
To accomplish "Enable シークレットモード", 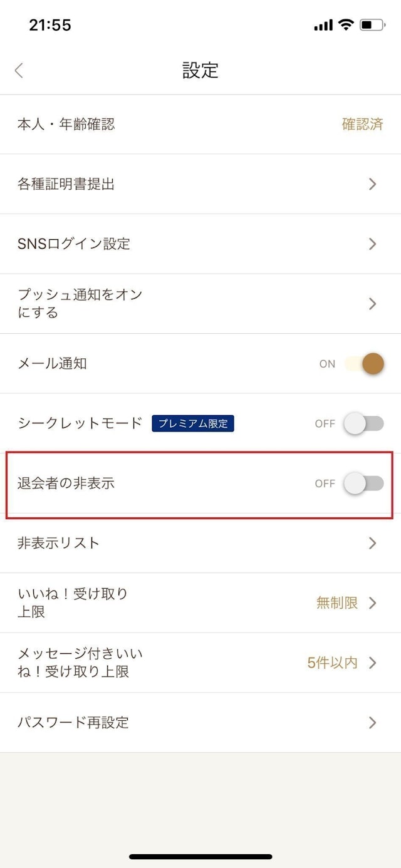I will coord(362,423).
